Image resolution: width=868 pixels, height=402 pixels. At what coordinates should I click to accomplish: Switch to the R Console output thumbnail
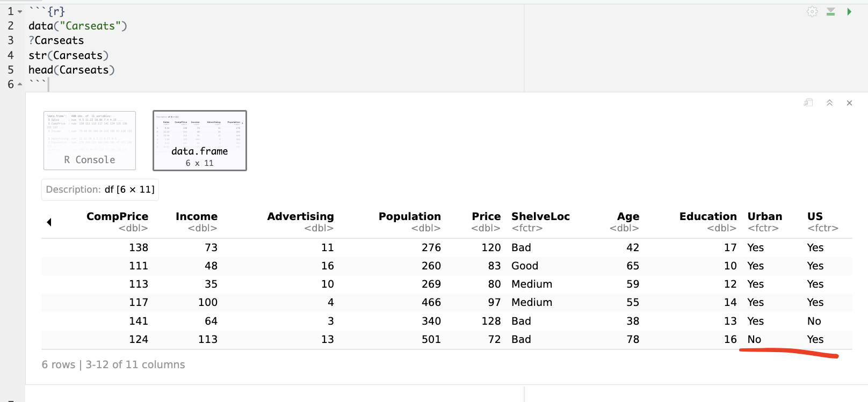pyautogui.click(x=90, y=141)
